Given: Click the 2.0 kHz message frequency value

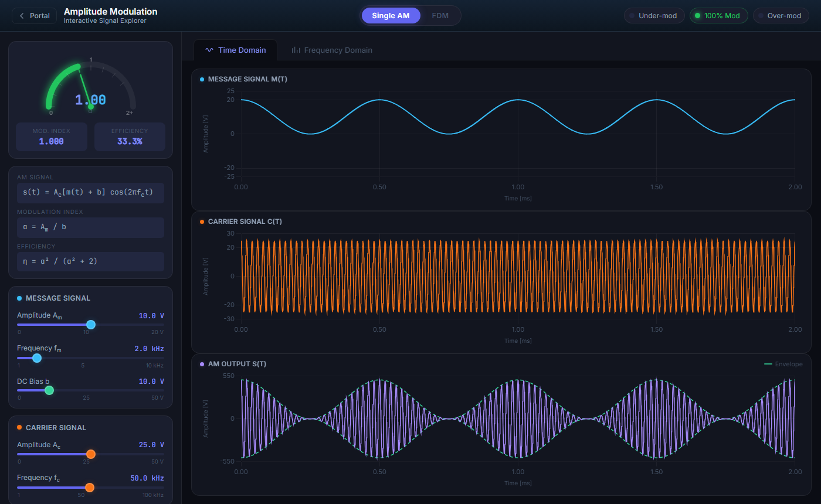Looking at the screenshot, I should coord(149,349).
